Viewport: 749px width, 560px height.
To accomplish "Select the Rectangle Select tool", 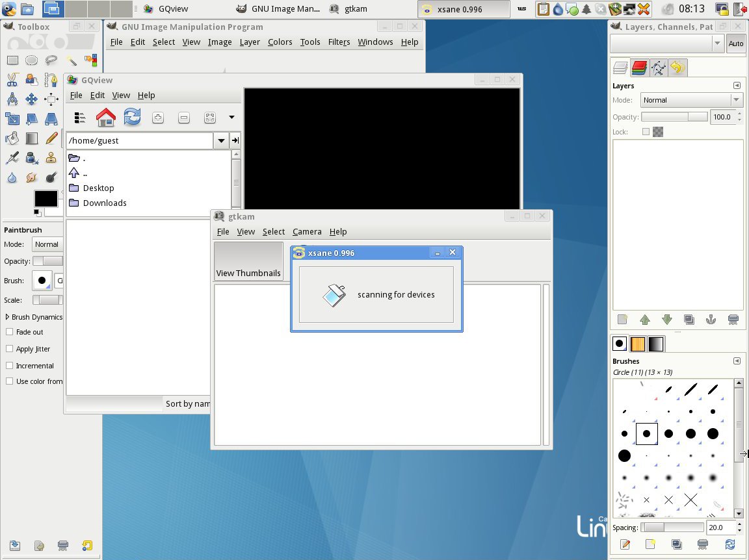I will (12, 60).
